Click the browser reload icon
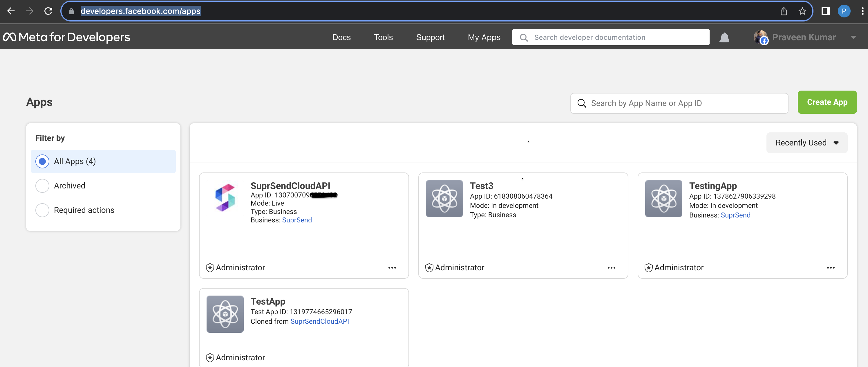Image resolution: width=868 pixels, height=367 pixels. tap(48, 11)
